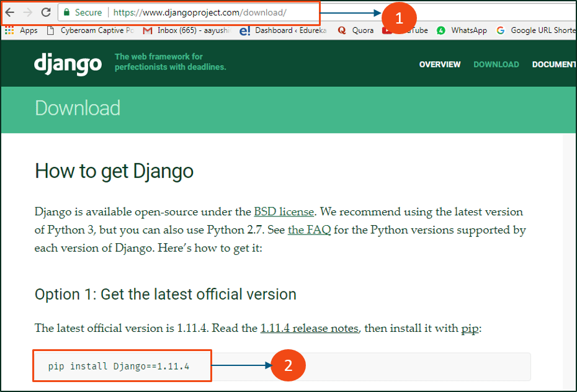The width and height of the screenshot is (577, 392).
Task: Click the green Secure padlock icon
Action: pyautogui.click(x=66, y=12)
